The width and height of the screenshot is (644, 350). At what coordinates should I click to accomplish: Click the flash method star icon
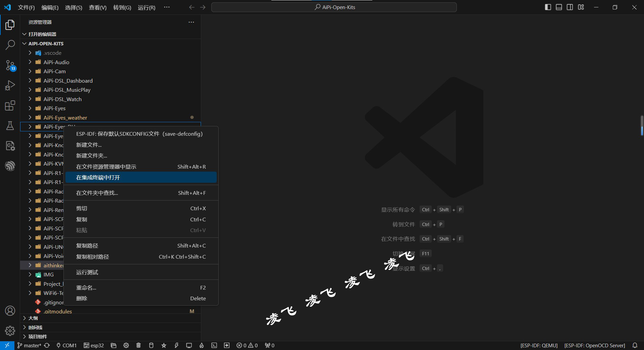point(164,345)
